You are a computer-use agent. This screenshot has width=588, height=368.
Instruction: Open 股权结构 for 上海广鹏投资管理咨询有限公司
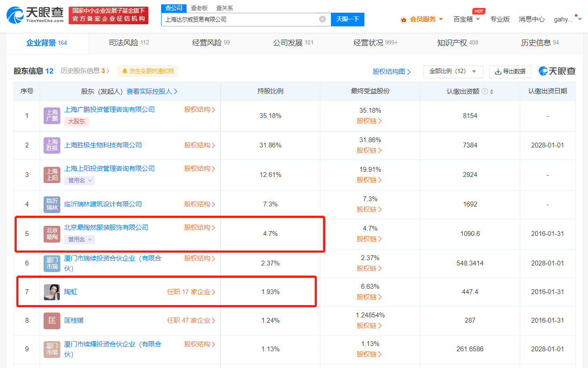click(x=200, y=110)
